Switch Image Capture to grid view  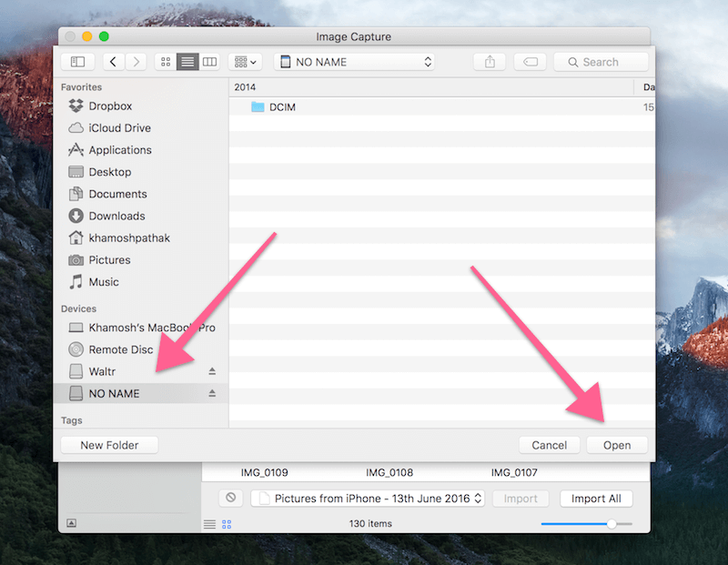click(x=227, y=524)
